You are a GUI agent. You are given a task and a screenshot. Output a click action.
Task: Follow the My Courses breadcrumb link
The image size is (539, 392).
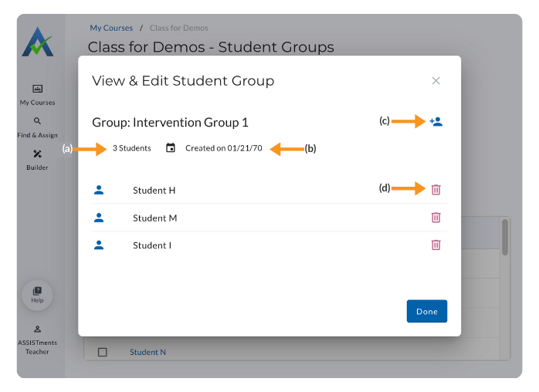[x=111, y=29]
